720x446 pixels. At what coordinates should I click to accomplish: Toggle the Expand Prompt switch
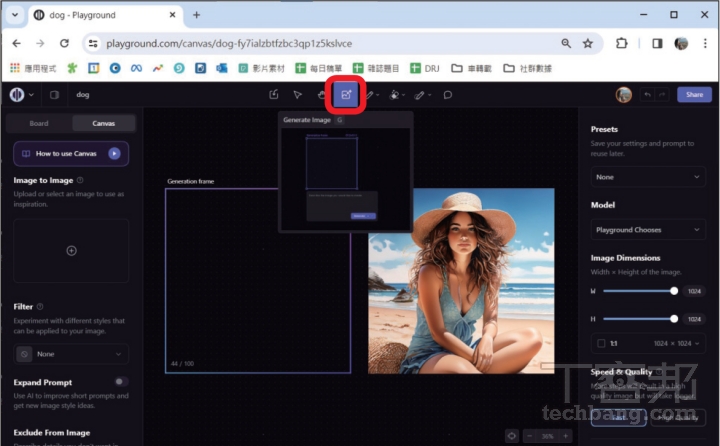[x=121, y=382]
